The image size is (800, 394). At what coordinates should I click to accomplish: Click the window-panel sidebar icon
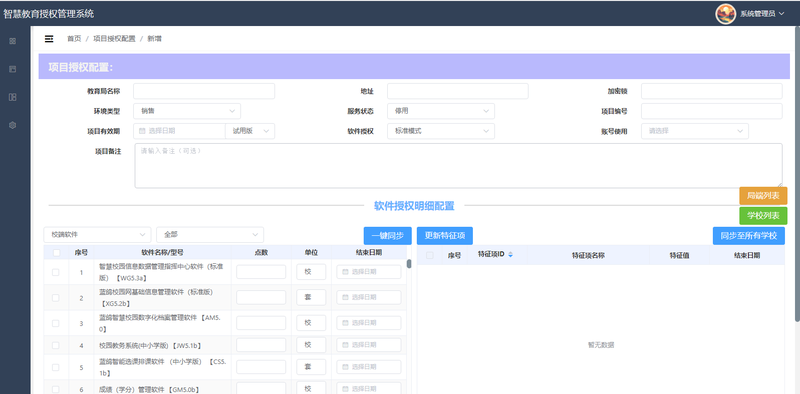click(x=13, y=69)
